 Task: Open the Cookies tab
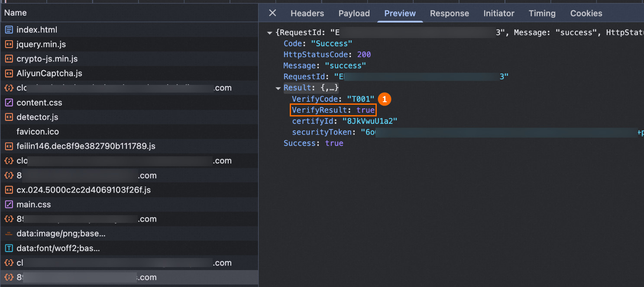tap(586, 13)
